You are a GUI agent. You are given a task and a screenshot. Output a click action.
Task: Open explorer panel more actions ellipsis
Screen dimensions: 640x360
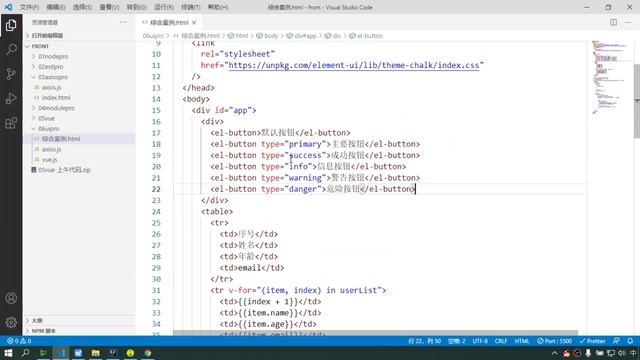(x=123, y=22)
